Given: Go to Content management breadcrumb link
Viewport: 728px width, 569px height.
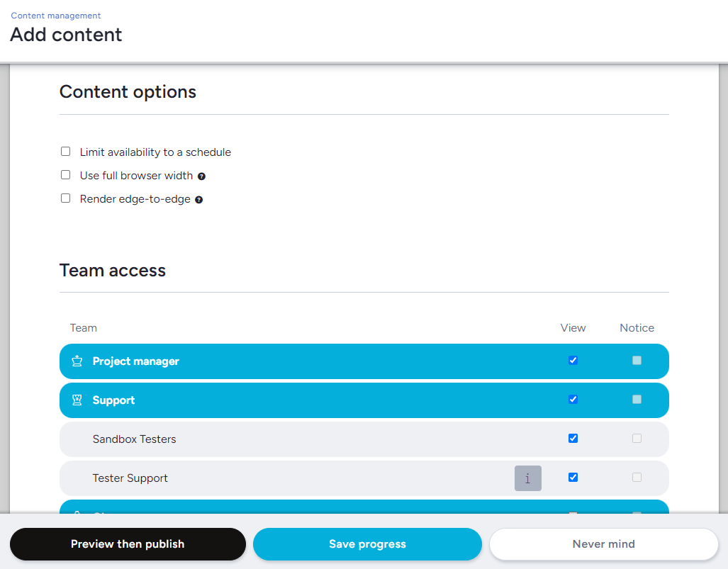Looking at the screenshot, I should click(x=56, y=16).
